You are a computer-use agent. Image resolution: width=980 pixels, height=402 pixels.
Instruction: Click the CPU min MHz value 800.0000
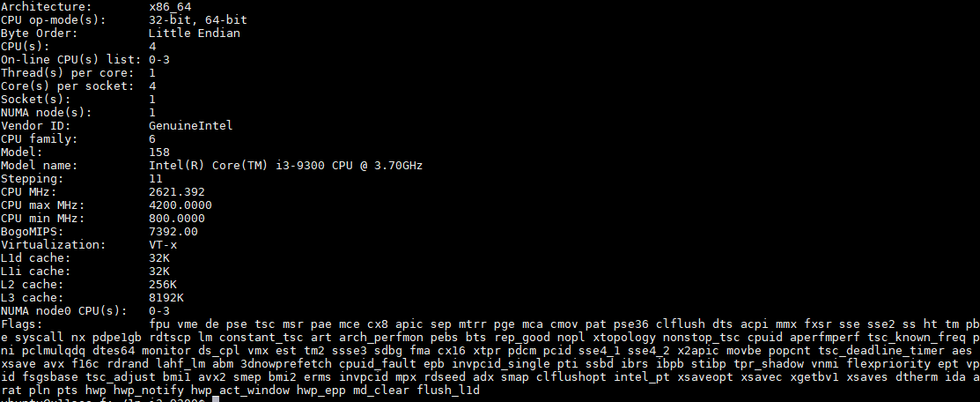tap(177, 218)
